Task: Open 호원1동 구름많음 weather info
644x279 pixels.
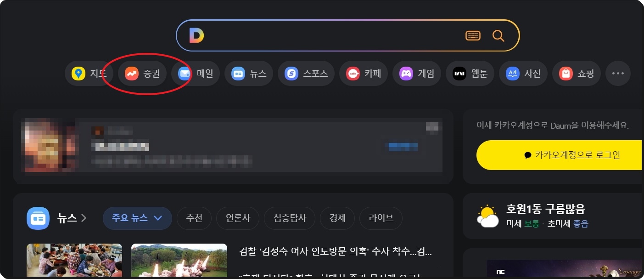Action: pyautogui.click(x=545, y=210)
